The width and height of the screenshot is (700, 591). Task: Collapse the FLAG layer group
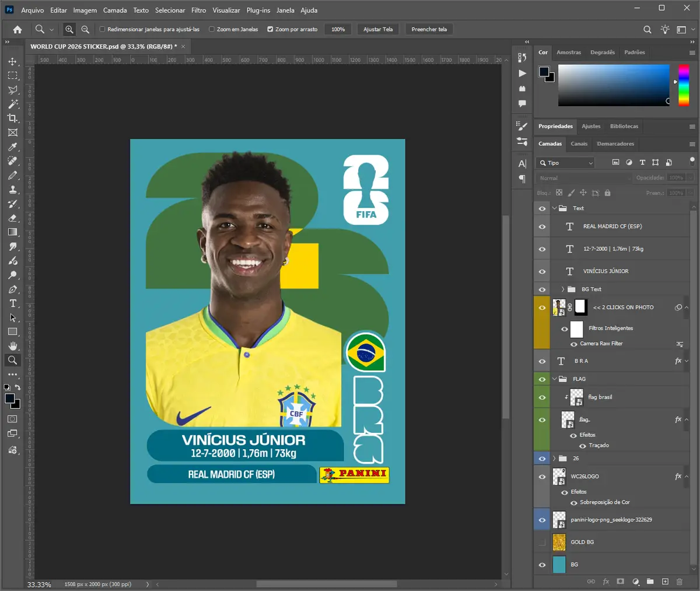coord(555,379)
